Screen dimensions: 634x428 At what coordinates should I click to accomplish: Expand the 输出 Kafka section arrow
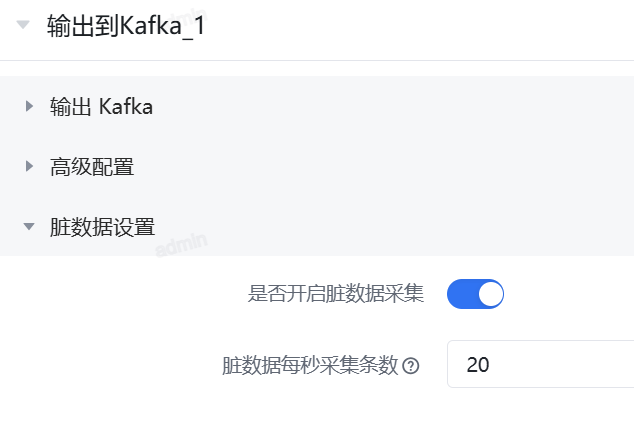pyautogui.click(x=29, y=106)
